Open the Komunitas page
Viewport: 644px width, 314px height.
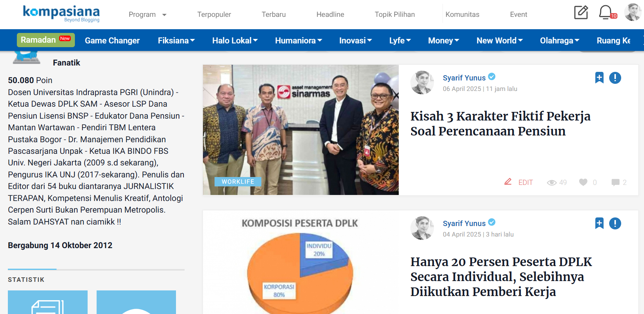[462, 15]
